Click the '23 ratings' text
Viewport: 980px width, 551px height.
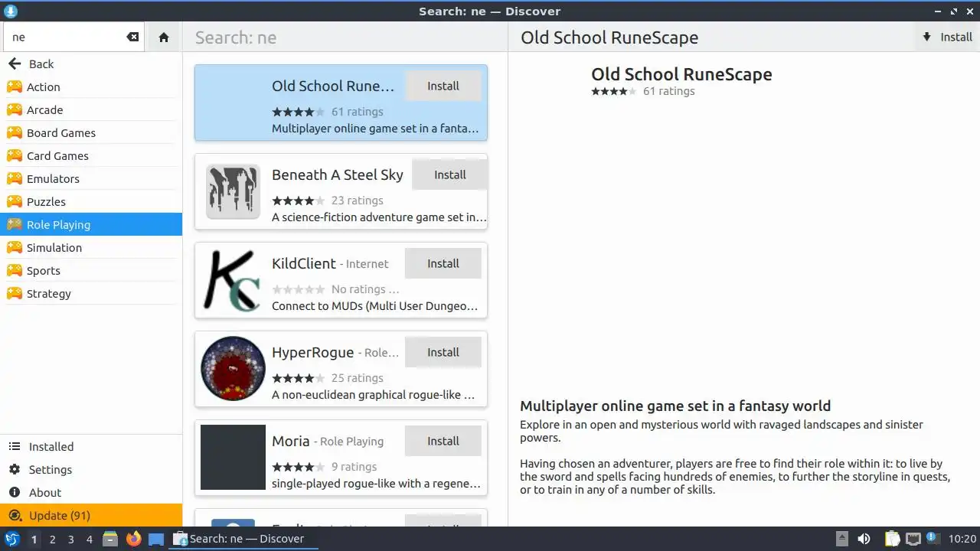pyautogui.click(x=357, y=201)
